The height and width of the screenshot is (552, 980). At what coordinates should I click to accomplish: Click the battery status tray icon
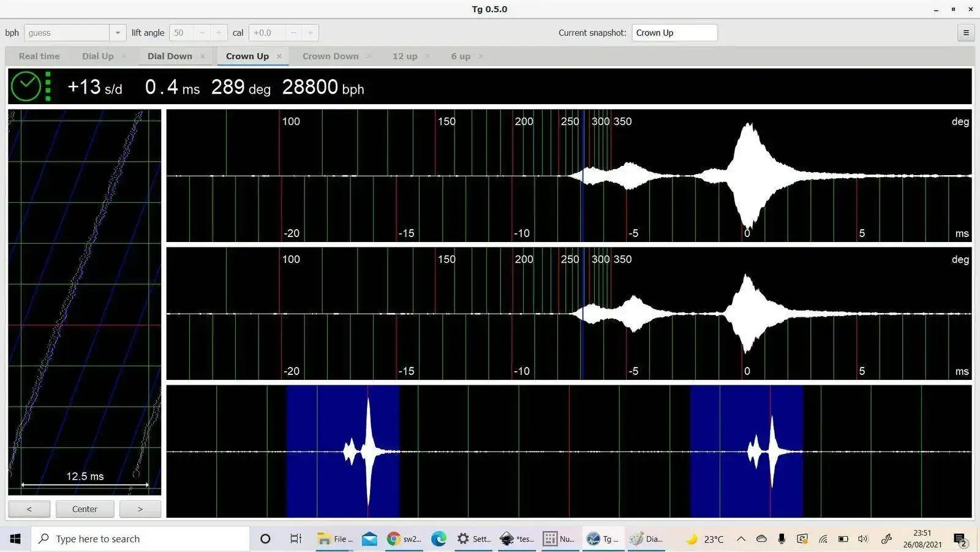pos(843,539)
